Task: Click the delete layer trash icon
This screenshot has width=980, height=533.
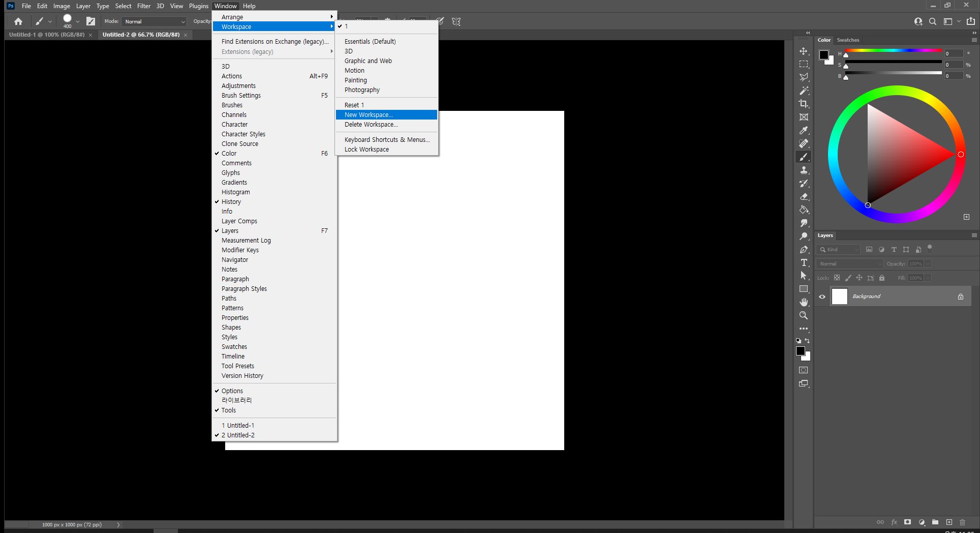Action: pyautogui.click(x=962, y=522)
